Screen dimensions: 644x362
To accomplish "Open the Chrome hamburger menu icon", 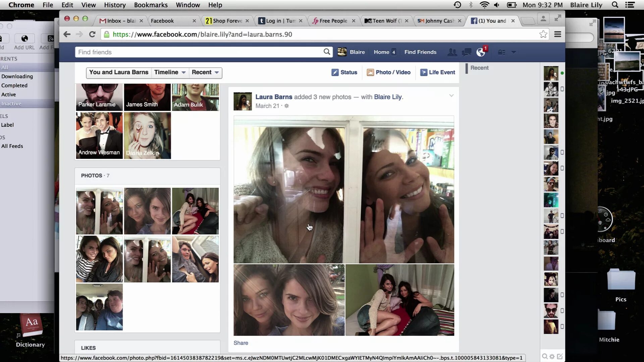I will (x=557, y=34).
